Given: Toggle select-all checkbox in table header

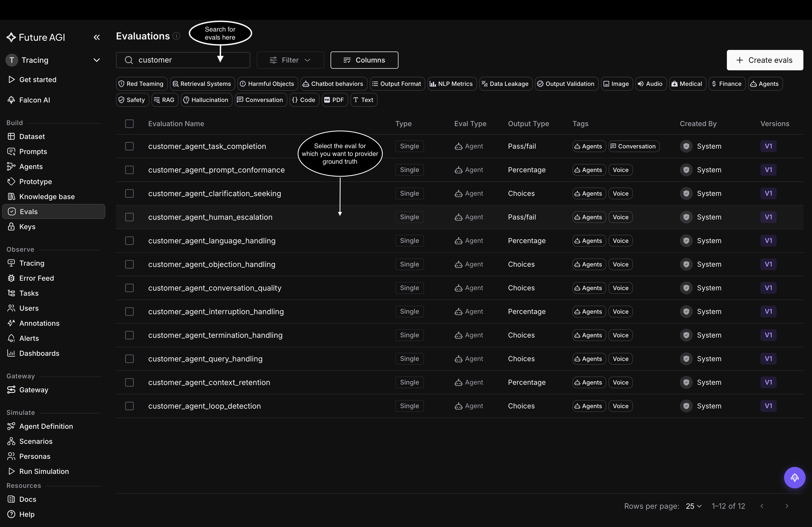Looking at the screenshot, I should point(129,123).
